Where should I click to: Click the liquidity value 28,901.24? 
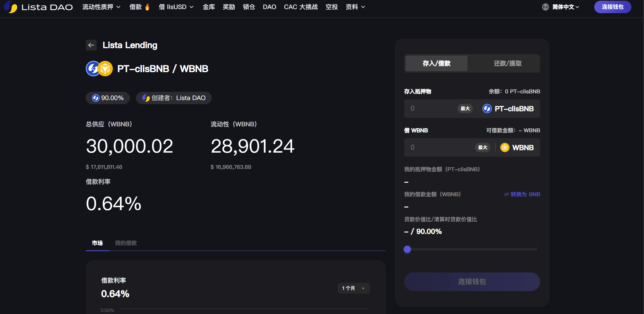point(252,146)
